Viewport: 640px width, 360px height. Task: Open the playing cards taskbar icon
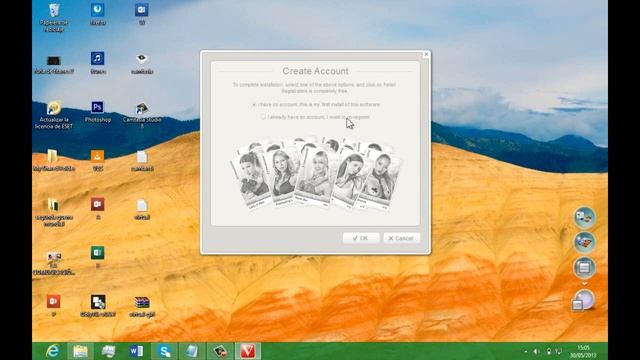220,351
